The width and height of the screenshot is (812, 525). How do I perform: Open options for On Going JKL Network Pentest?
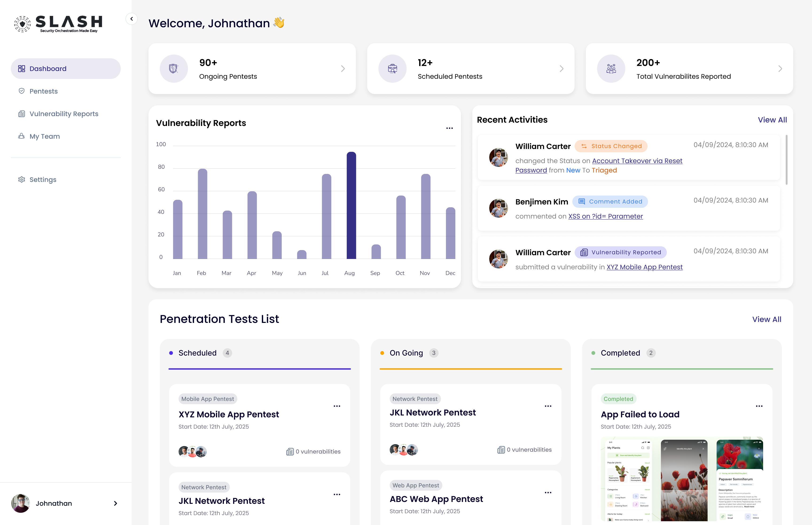[548, 406]
